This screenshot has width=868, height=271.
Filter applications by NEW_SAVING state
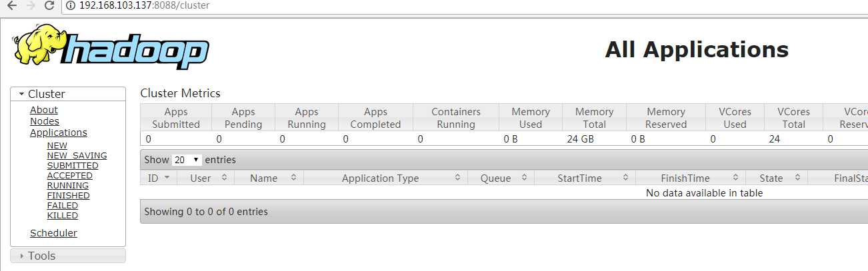click(77, 156)
